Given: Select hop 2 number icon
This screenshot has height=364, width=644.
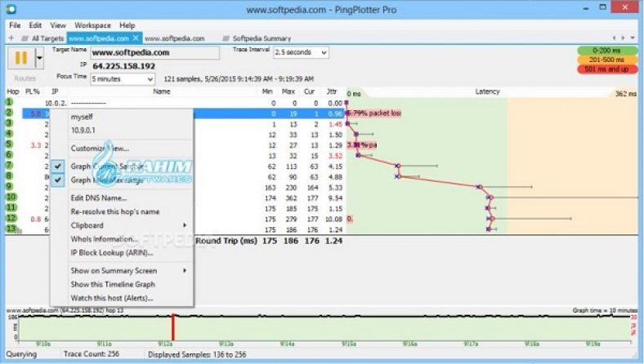Looking at the screenshot, I should click(x=10, y=113).
